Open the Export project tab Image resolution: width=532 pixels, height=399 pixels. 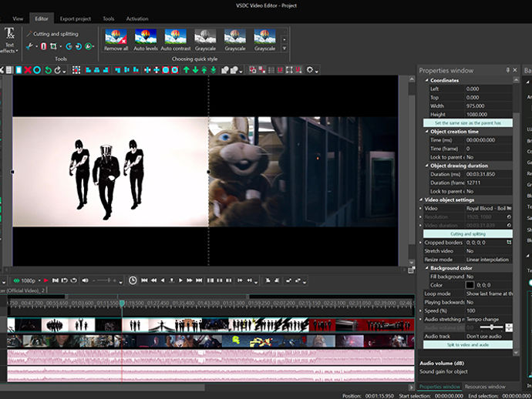click(x=76, y=18)
